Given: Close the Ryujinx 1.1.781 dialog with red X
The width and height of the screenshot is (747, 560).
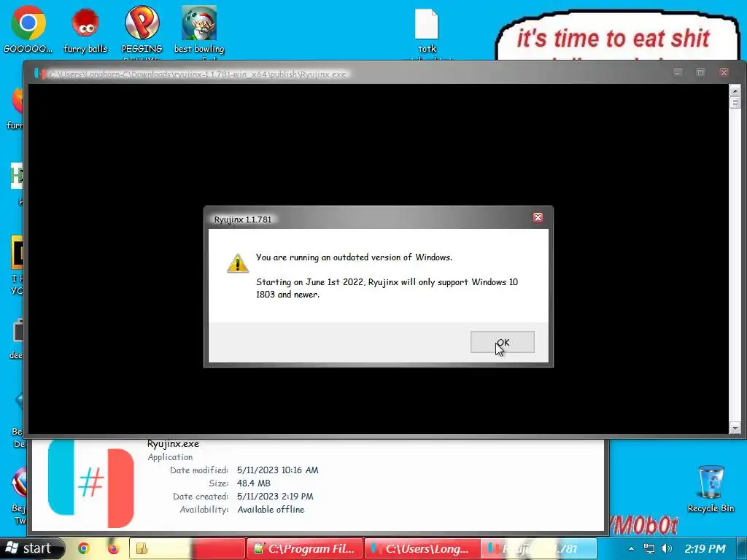Looking at the screenshot, I should [x=538, y=217].
